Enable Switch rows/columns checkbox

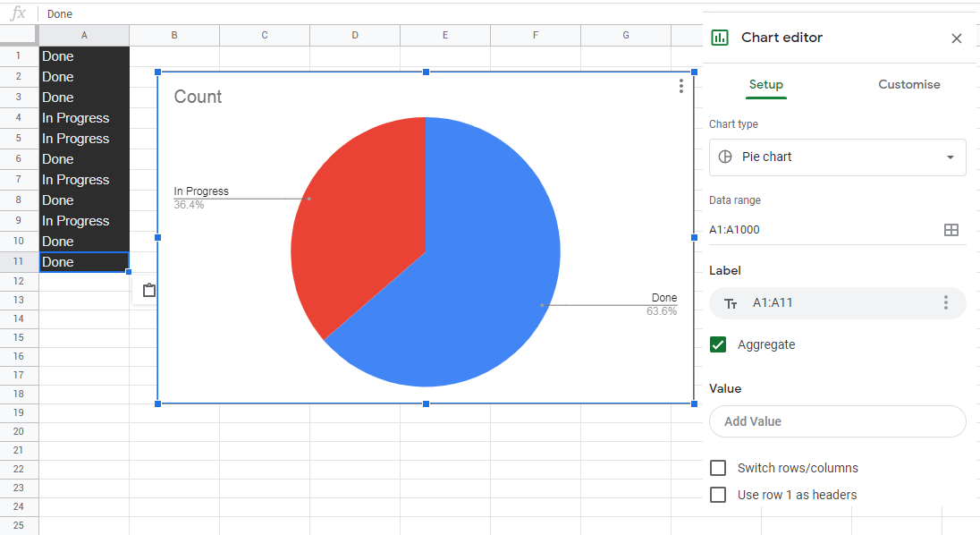coord(718,468)
